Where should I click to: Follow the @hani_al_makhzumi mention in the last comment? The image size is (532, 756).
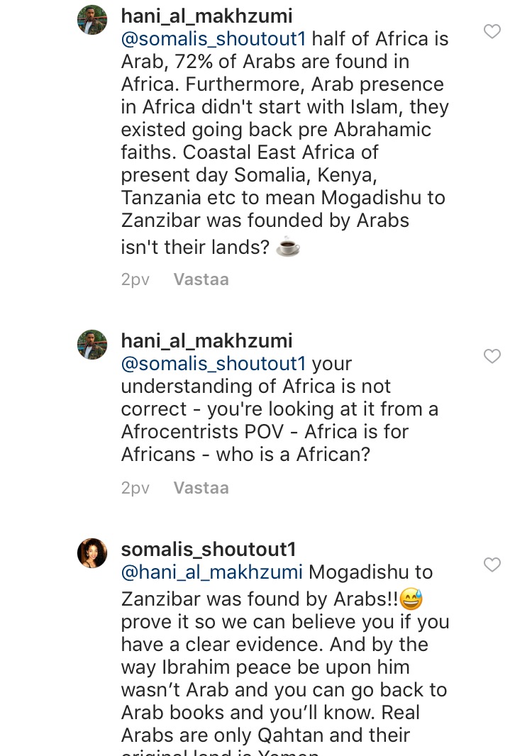click(212, 572)
